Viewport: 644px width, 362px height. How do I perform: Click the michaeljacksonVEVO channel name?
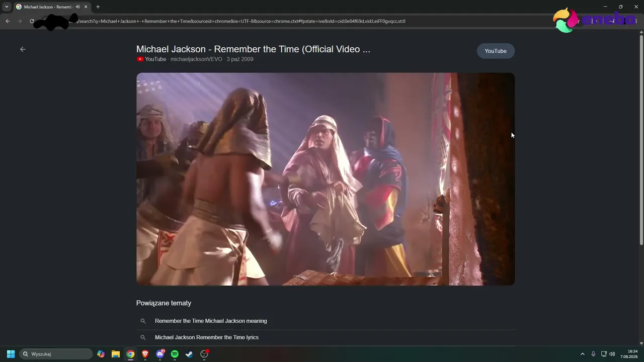pos(196,59)
